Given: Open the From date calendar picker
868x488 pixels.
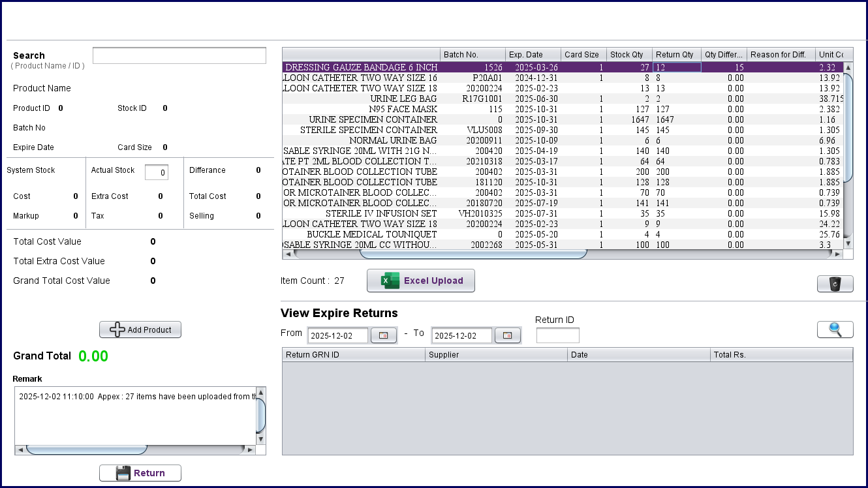Looking at the screenshot, I should pyautogui.click(x=383, y=335).
